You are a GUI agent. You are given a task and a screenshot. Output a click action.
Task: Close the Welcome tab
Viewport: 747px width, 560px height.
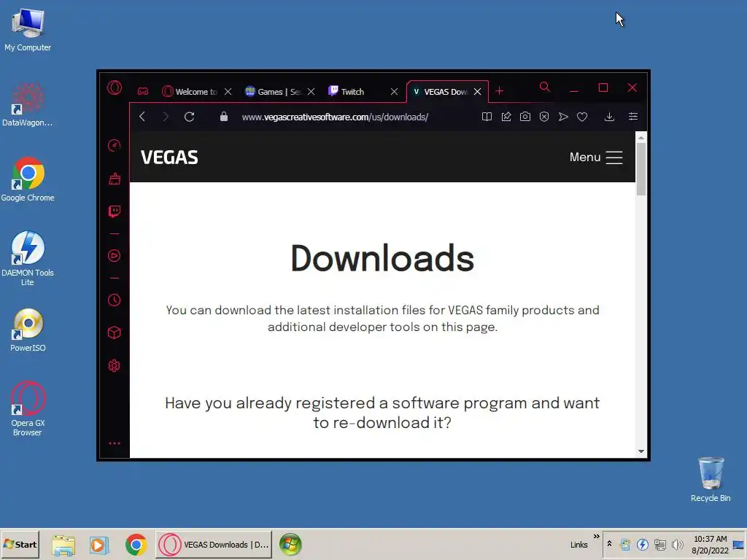click(228, 91)
